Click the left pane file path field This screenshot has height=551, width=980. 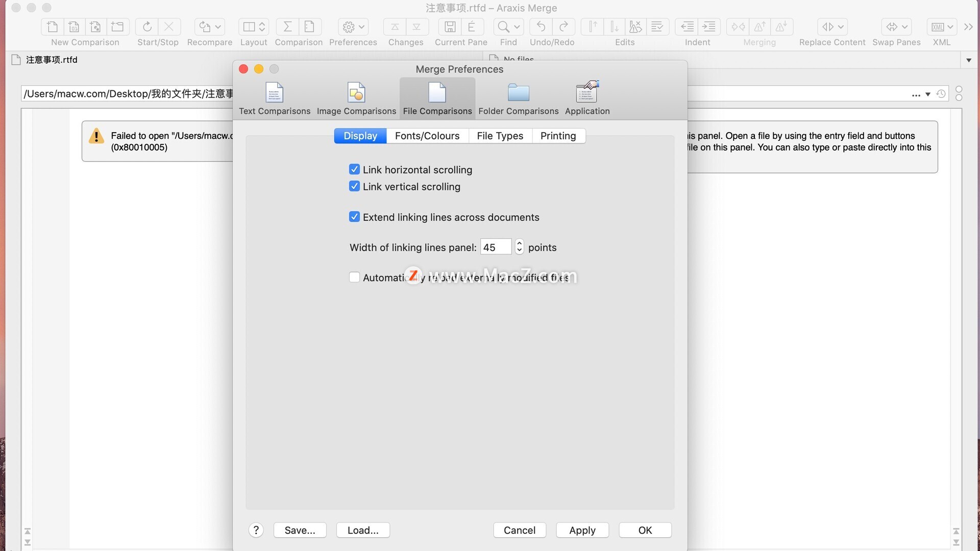[x=127, y=94]
